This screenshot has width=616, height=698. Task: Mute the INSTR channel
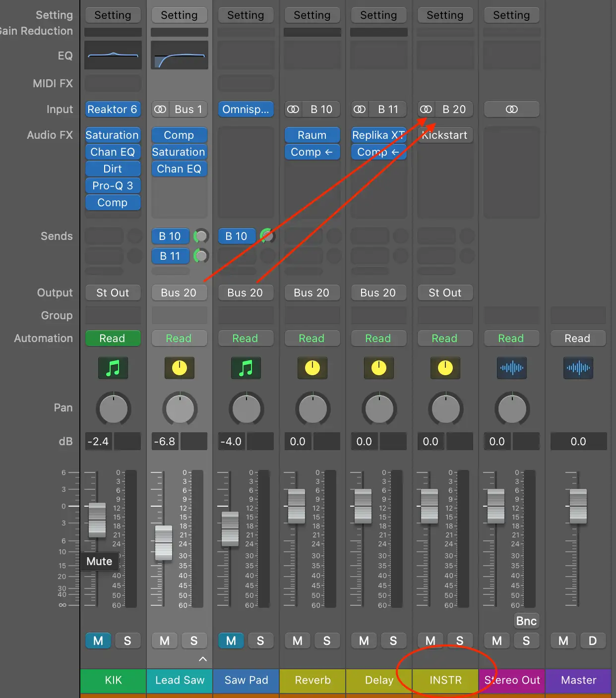coord(431,640)
